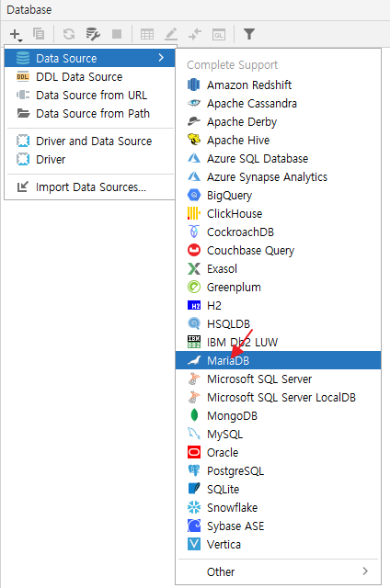Expand the Other submenu chevron
Viewport: 390px width, 588px height.
(x=365, y=571)
